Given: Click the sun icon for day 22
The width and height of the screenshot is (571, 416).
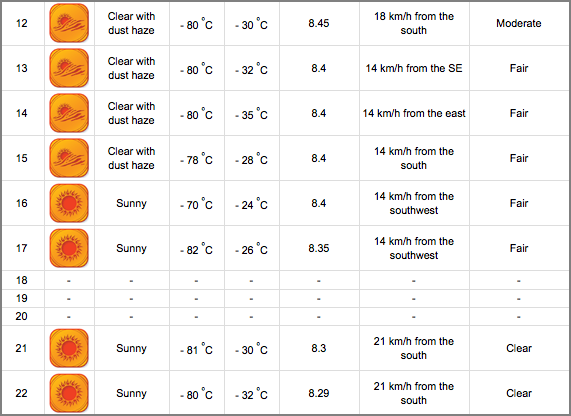Looking at the screenshot, I should 69,393.
